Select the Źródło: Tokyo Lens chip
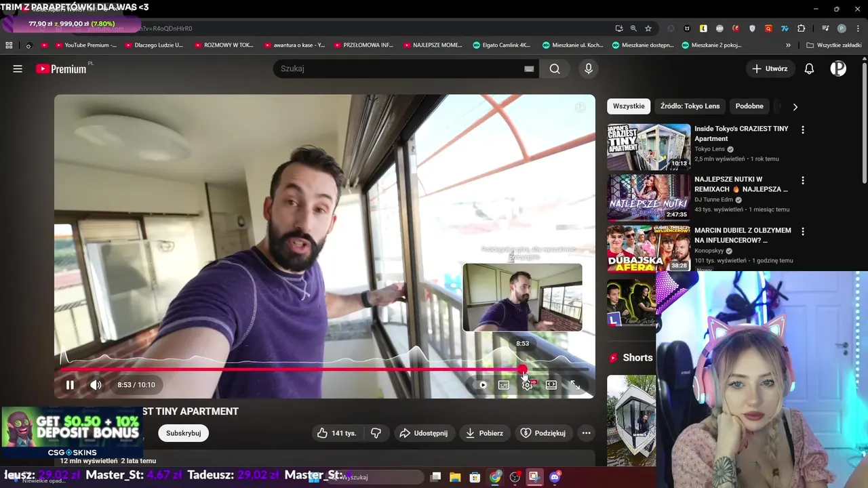Image resolution: width=868 pixels, height=488 pixels. click(690, 106)
